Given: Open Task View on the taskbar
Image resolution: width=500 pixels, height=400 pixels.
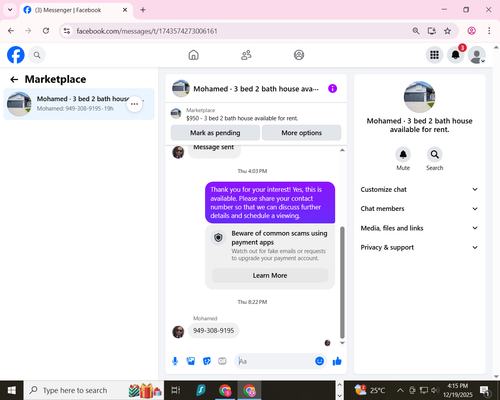Looking at the screenshot, I should [x=175, y=390].
